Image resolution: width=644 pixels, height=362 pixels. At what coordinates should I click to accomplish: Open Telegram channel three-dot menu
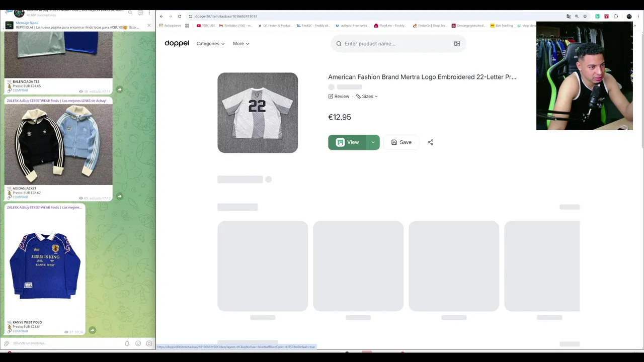[149, 13]
